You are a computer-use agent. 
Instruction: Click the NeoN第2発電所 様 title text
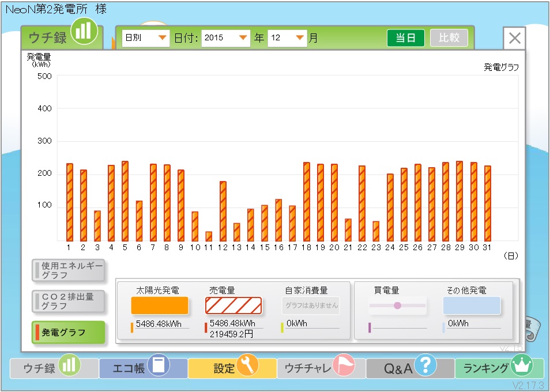click(56, 9)
